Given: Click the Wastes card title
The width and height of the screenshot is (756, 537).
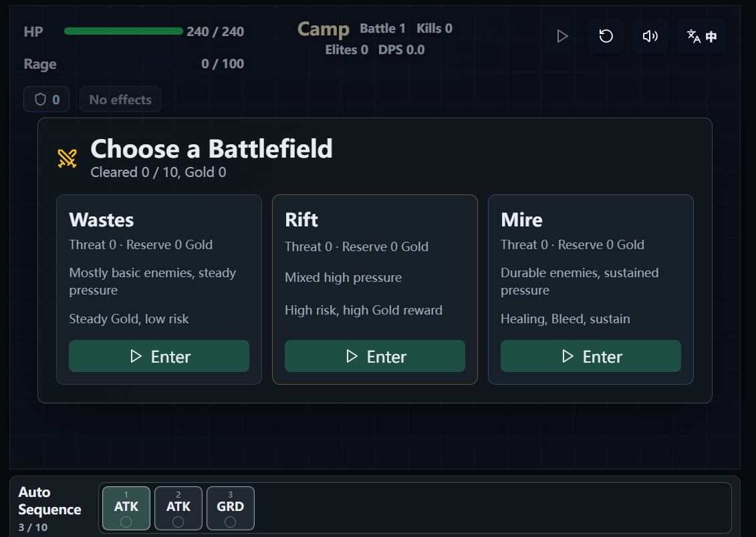Looking at the screenshot, I should [x=101, y=220].
